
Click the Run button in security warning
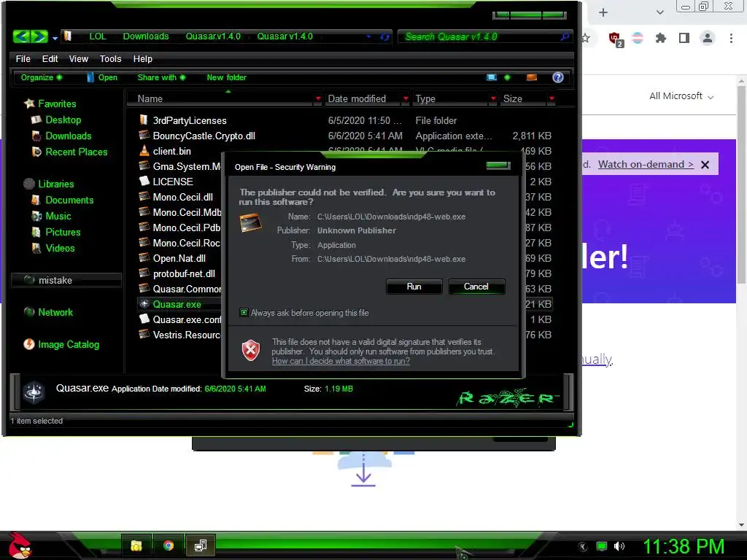(414, 286)
